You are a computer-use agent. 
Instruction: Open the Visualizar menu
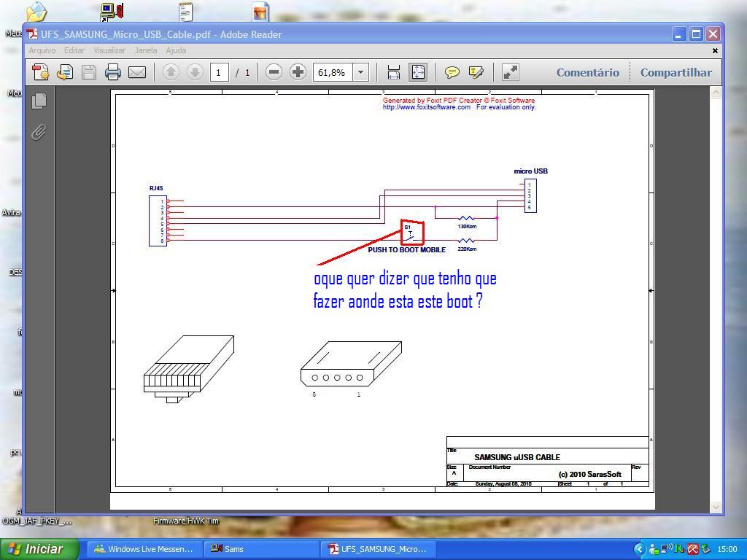pos(109,50)
